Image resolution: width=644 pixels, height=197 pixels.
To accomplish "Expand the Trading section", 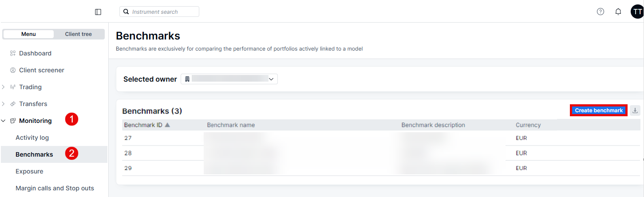I will click(x=4, y=87).
